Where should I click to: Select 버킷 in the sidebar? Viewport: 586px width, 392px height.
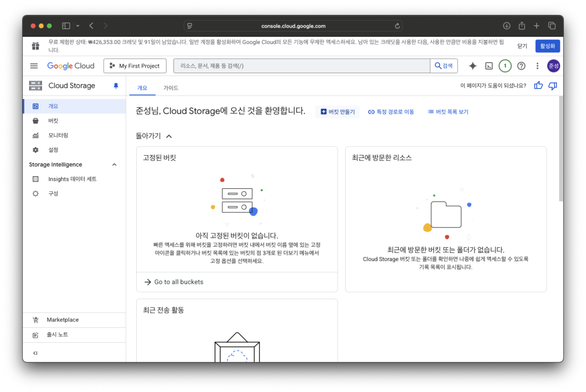coord(53,121)
